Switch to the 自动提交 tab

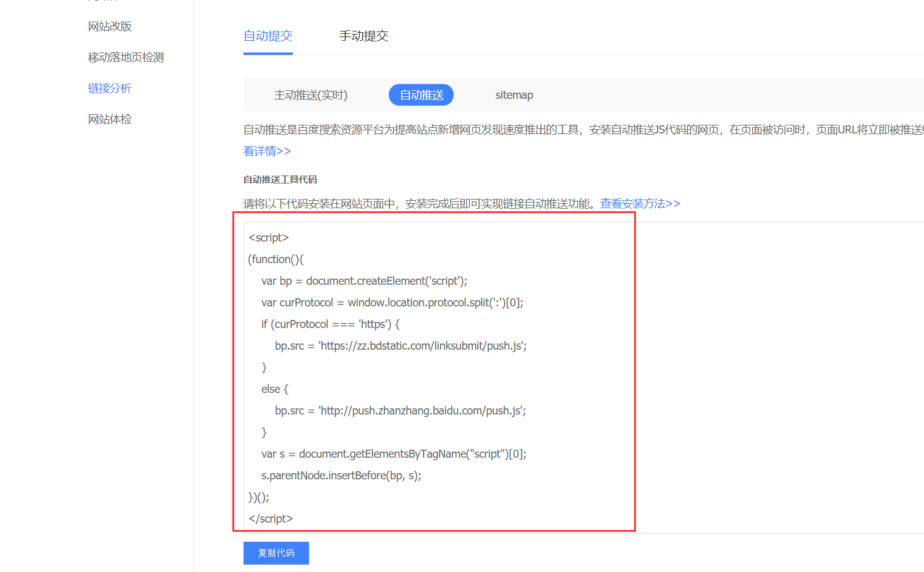coord(268,36)
